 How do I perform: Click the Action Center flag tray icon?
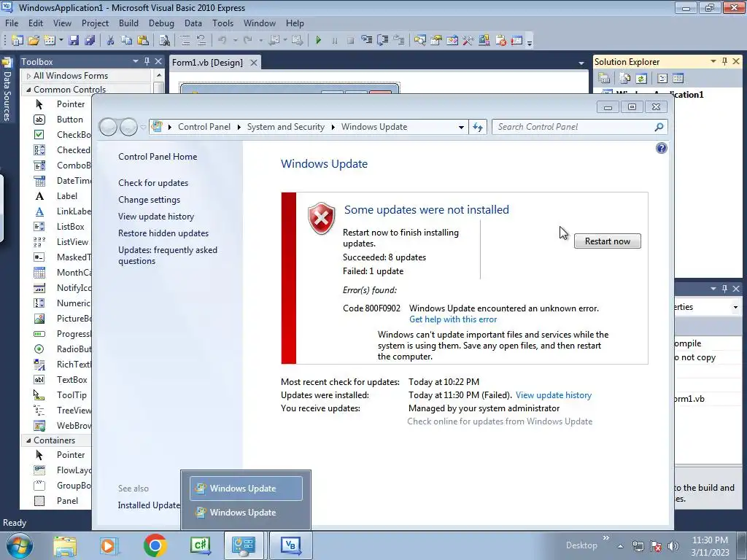[x=656, y=546]
